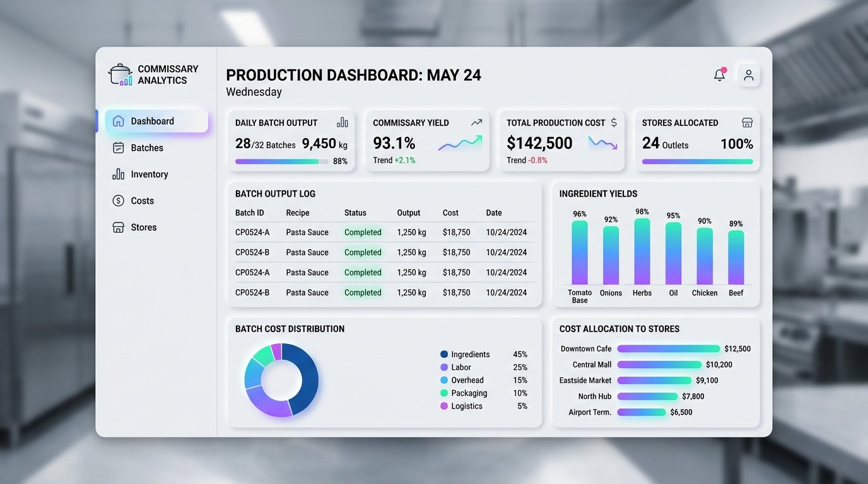Select the Dashboard sidebar item

click(x=156, y=121)
